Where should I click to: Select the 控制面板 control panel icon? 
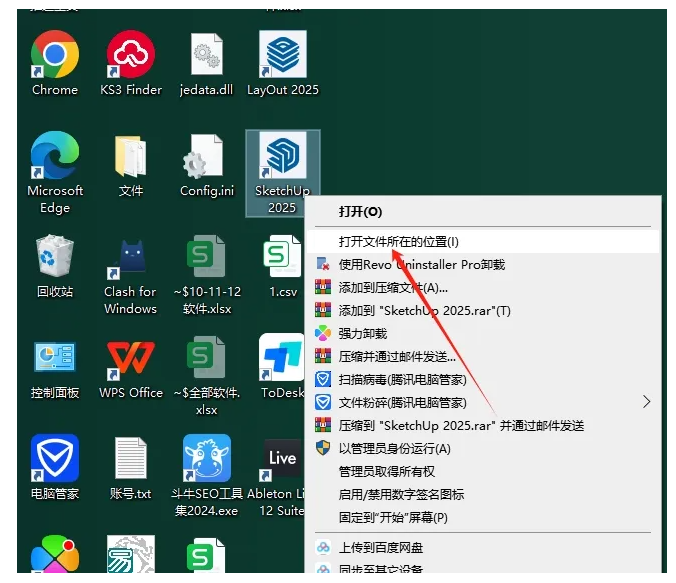[55, 369]
